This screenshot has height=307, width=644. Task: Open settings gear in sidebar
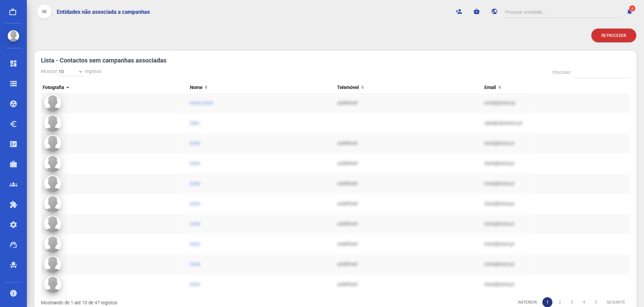[13, 225]
